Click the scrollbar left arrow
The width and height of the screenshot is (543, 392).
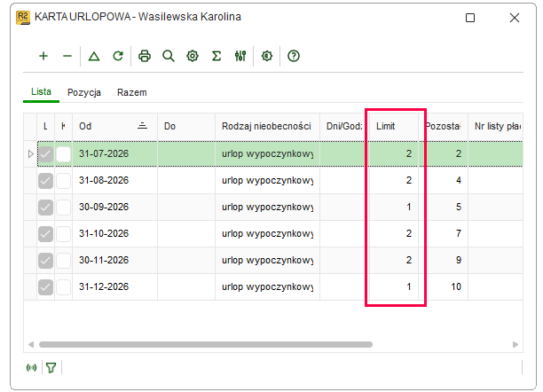point(31,345)
